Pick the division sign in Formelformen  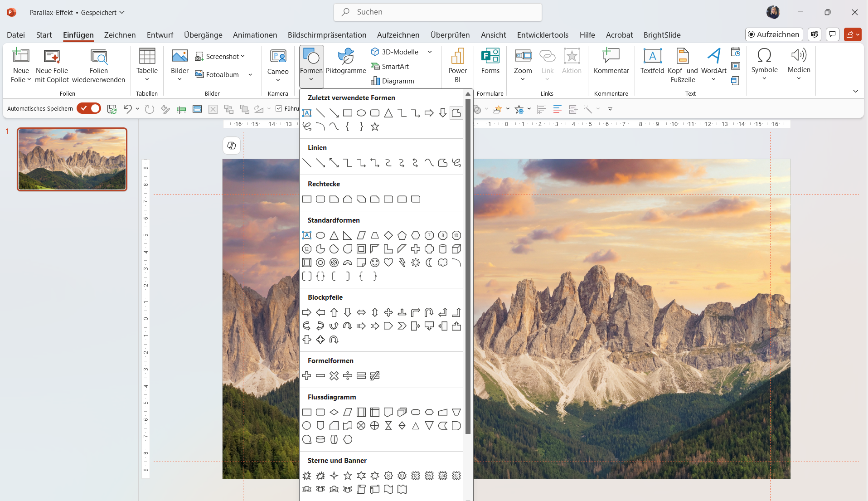[348, 376]
